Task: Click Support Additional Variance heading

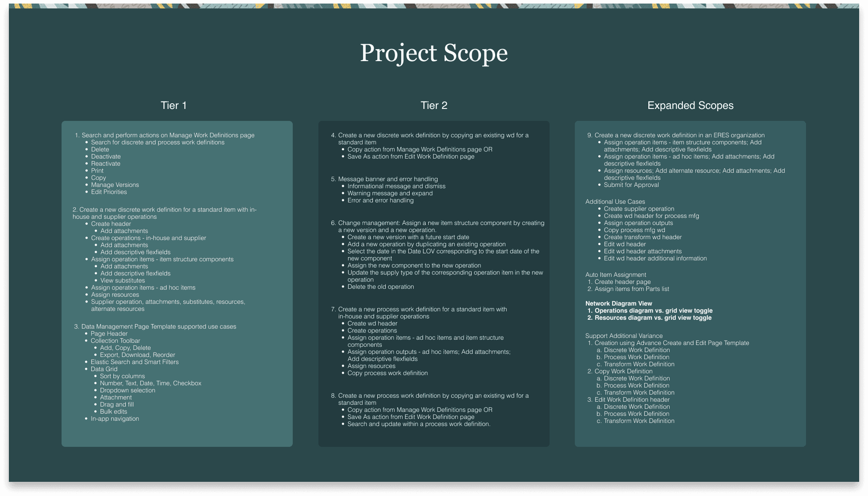Action: coord(624,336)
